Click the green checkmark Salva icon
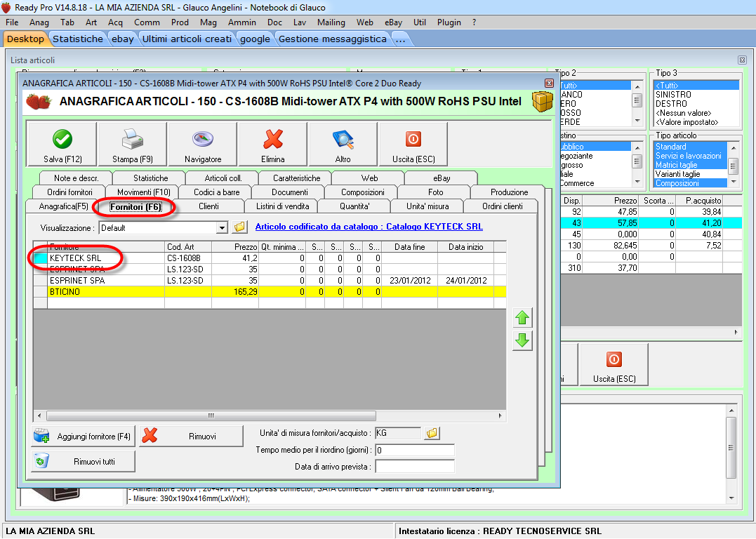The image size is (756, 539). (x=62, y=140)
